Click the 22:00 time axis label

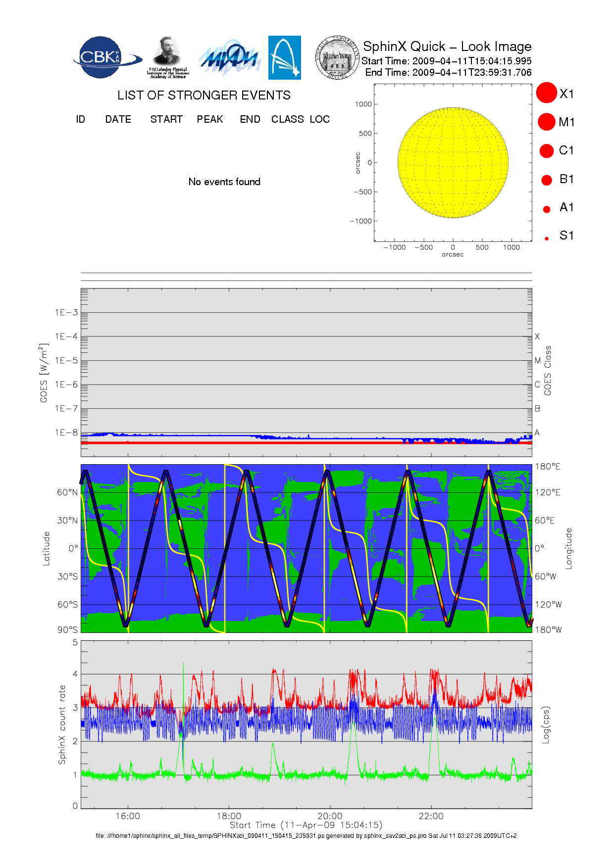pos(431,816)
